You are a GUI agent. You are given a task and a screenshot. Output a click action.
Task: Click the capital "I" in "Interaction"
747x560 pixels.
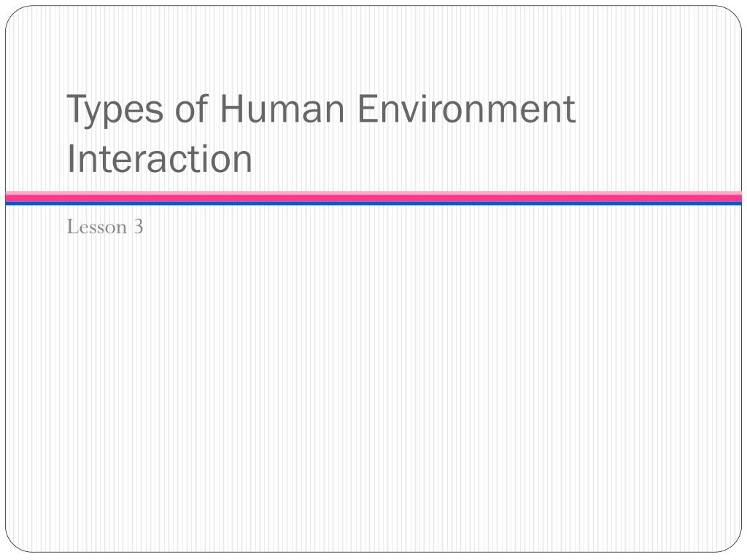[x=70, y=159]
